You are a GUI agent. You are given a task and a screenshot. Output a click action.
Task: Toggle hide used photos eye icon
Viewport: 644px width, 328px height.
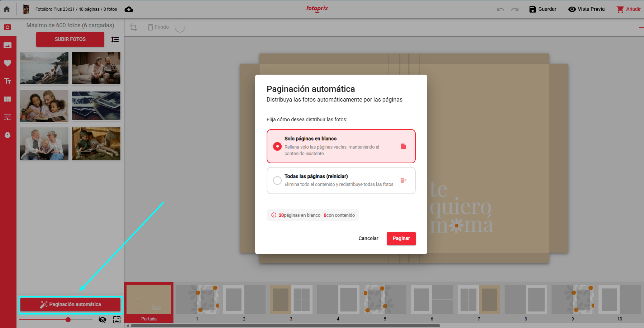(x=102, y=320)
